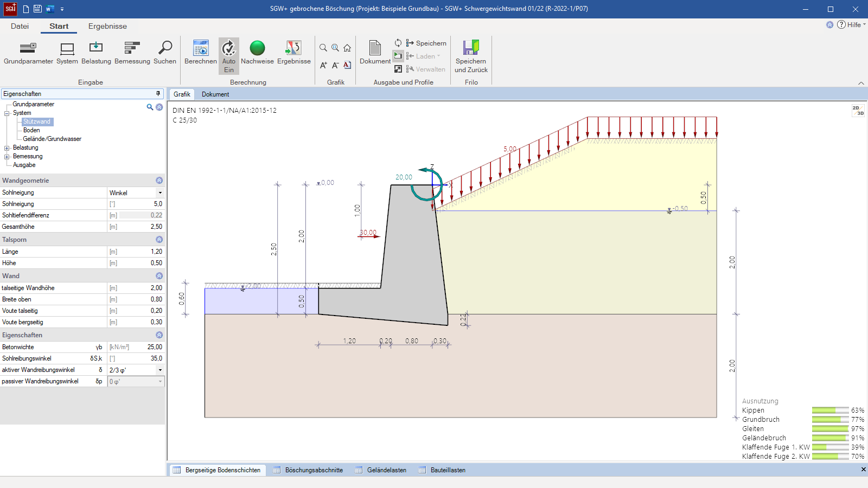868x488 pixels.
Task: Click save icon in title bar
Action: pos(37,9)
